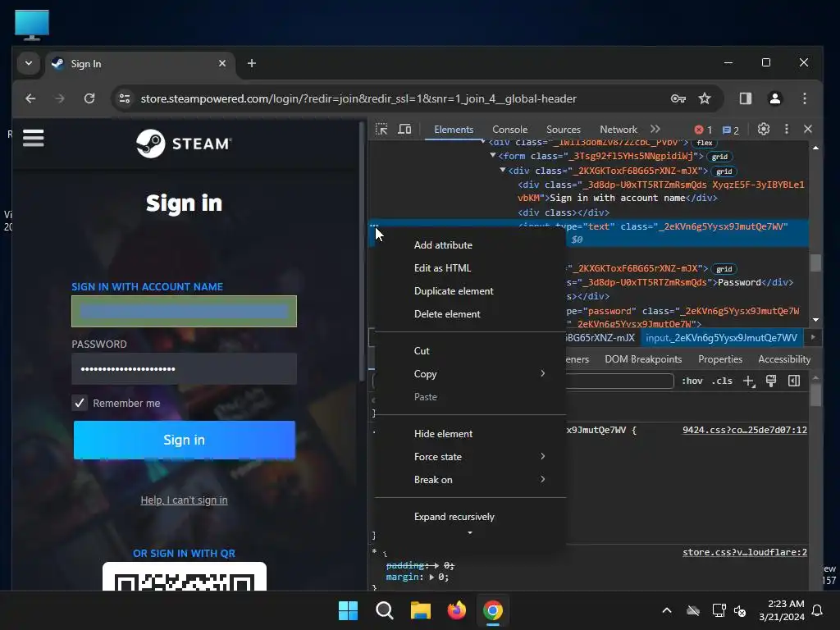Viewport: 840px width, 630px height.
Task: Click the Steam logo in page header
Action: [184, 144]
